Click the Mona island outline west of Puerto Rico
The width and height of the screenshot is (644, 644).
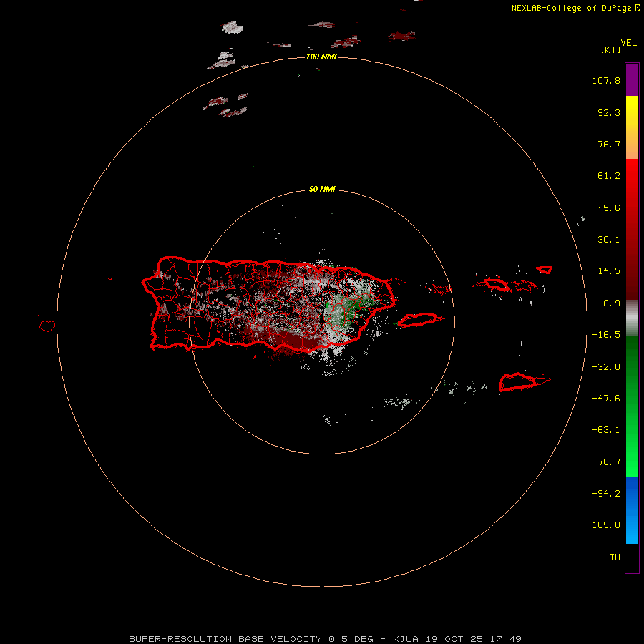click(47, 326)
